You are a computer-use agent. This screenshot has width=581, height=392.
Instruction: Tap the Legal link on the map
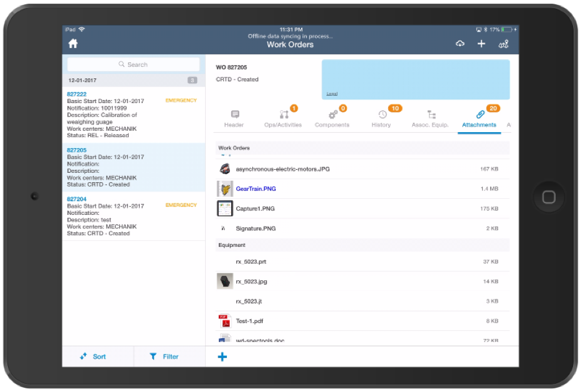pyautogui.click(x=333, y=93)
